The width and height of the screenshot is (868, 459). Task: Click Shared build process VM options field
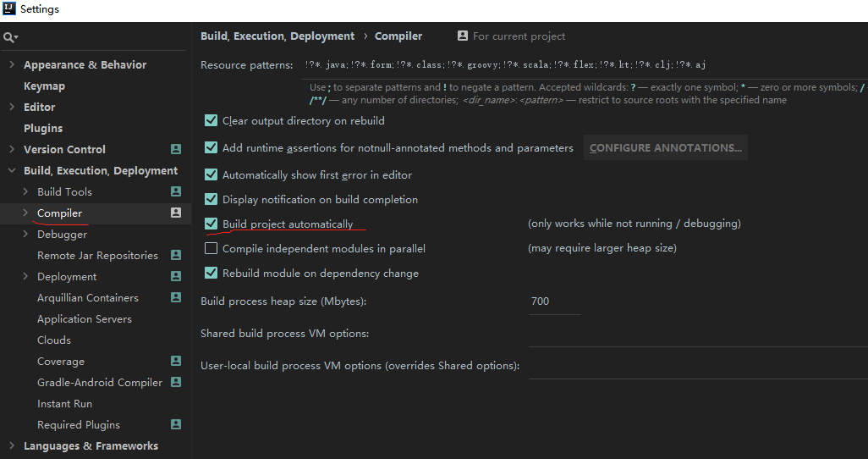tap(698, 334)
